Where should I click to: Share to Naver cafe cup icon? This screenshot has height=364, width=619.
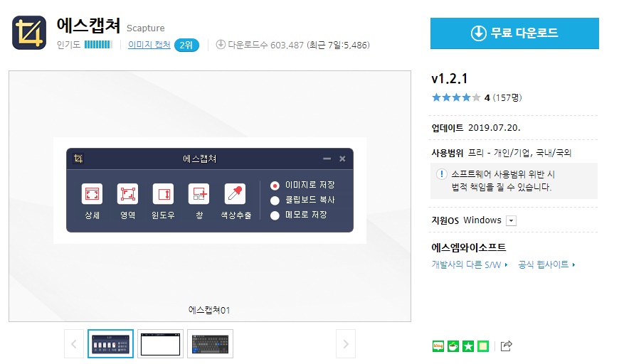pos(453,346)
